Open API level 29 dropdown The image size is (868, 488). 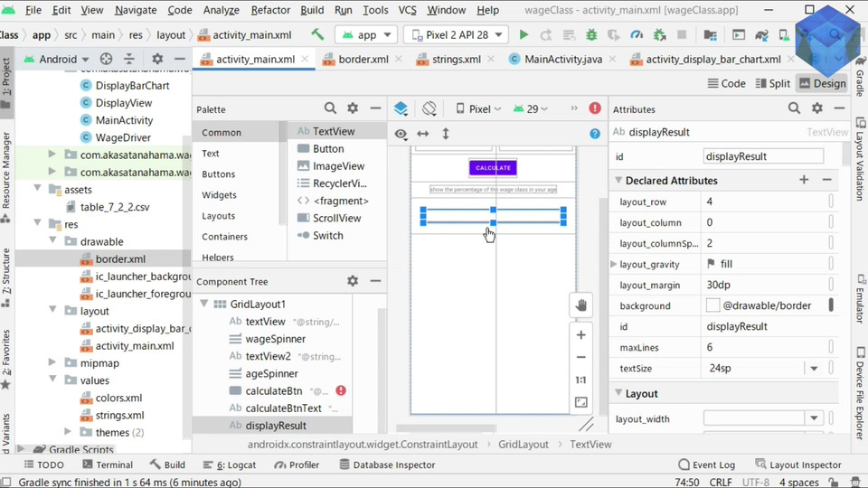[x=531, y=109]
